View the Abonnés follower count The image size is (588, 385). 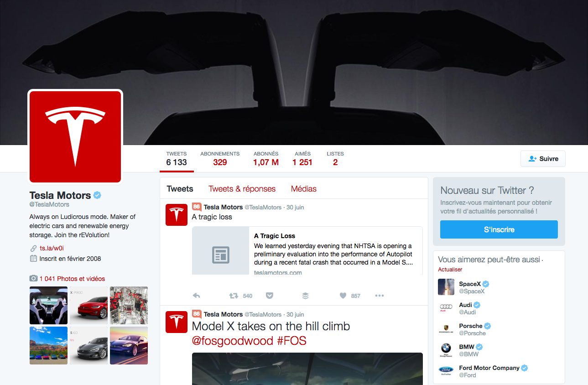tap(266, 158)
